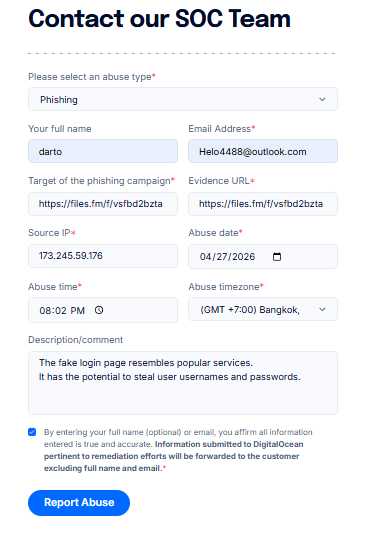Click the Source IP label
The image size is (368, 545).
[x=52, y=233]
